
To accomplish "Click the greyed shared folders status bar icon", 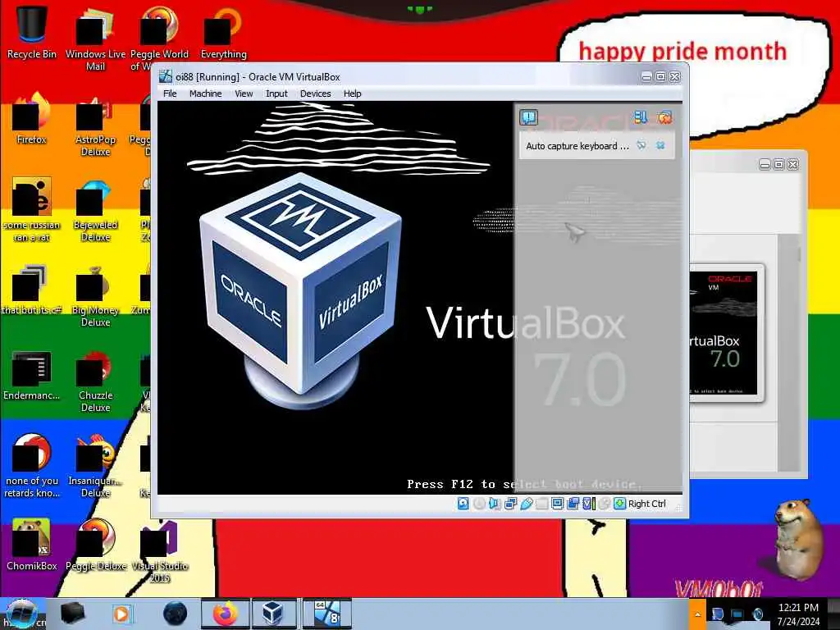I will coord(541,504).
